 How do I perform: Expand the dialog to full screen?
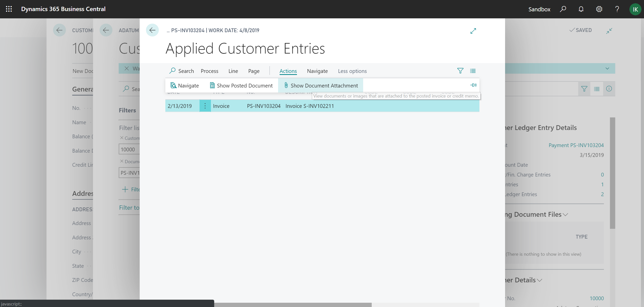click(x=473, y=31)
